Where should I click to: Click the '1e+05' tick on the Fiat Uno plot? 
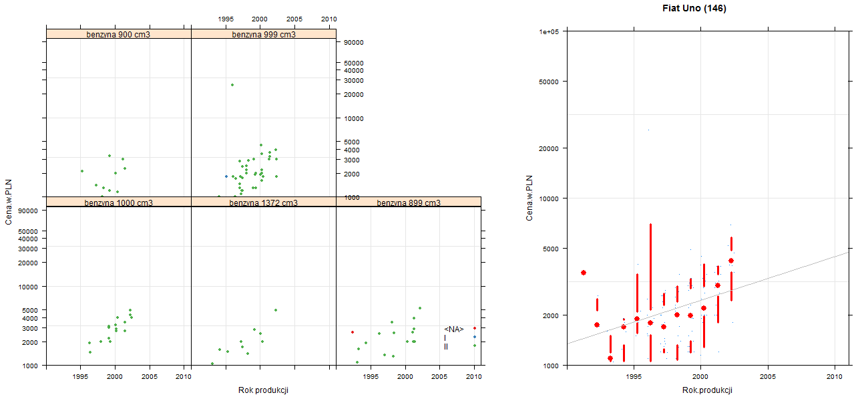tap(549, 31)
